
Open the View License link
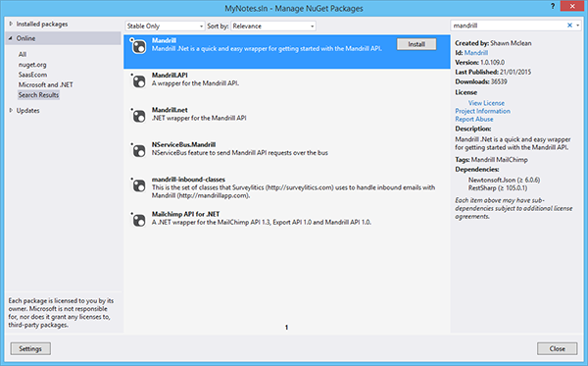486,103
